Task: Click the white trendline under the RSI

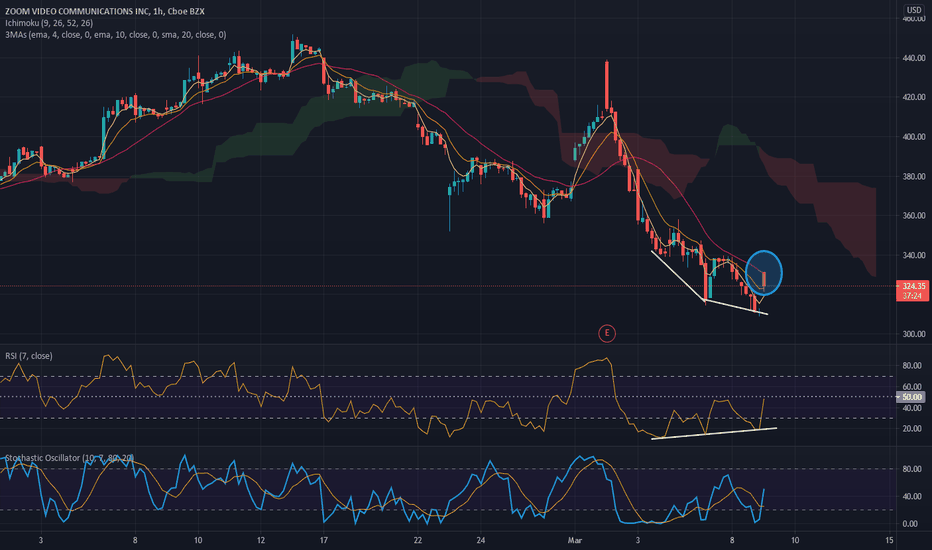Action: coord(714,433)
